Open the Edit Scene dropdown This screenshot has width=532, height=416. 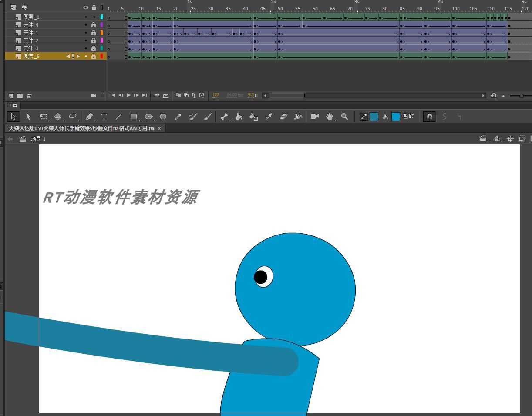[483, 139]
